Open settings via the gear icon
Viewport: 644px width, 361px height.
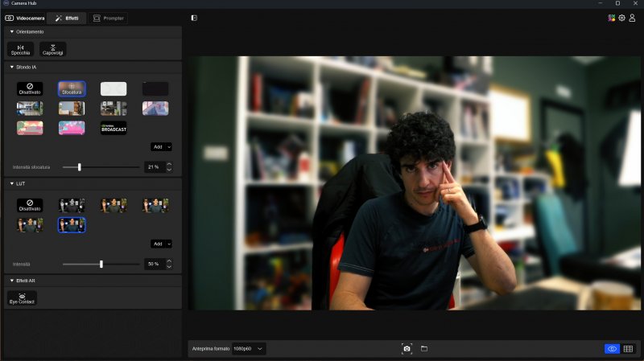(x=621, y=18)
